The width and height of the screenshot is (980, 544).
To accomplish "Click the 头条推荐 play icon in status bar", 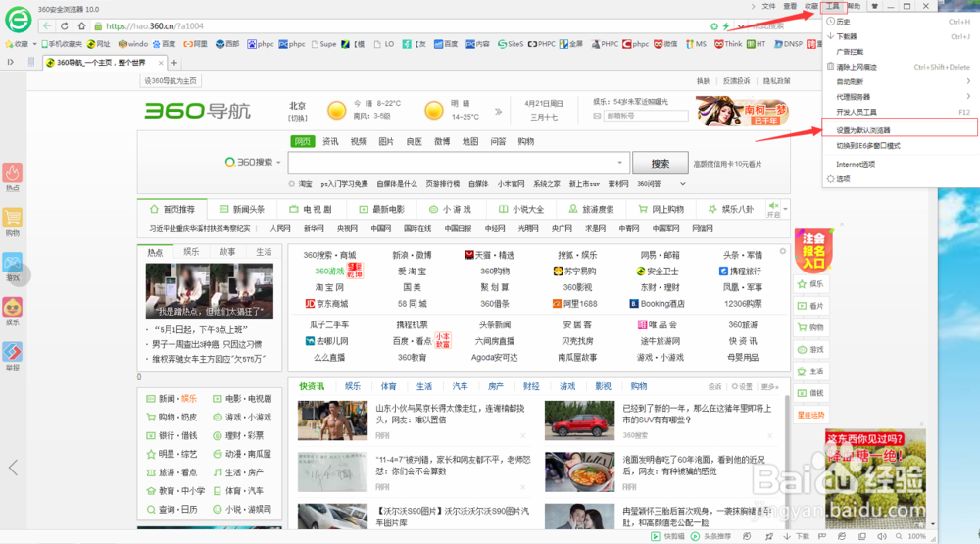I will 710,536.
